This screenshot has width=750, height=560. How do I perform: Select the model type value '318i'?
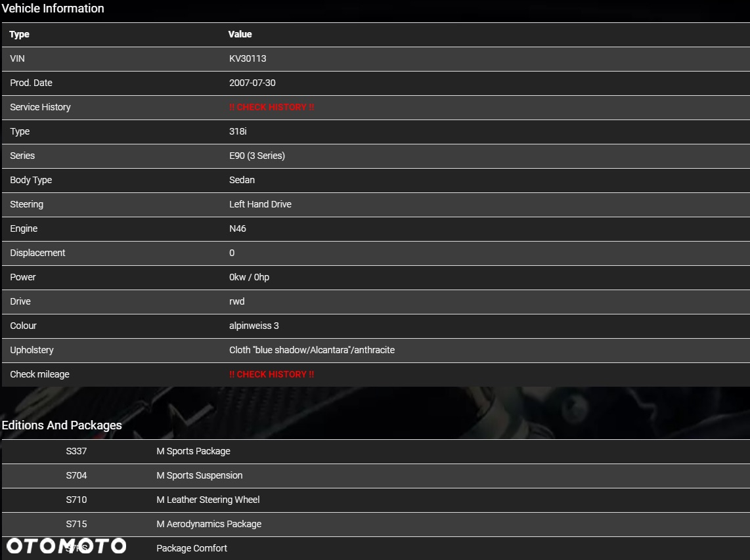[238, 131]
